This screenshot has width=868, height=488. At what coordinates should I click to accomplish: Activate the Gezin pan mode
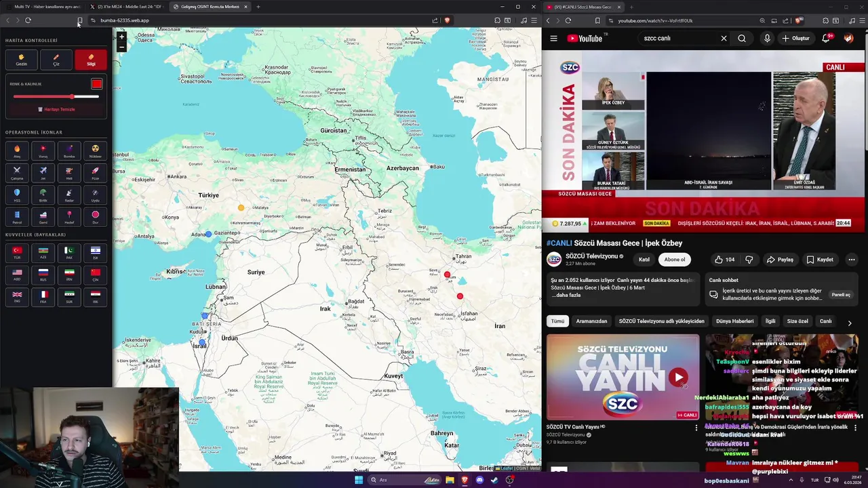pos(21,60)
